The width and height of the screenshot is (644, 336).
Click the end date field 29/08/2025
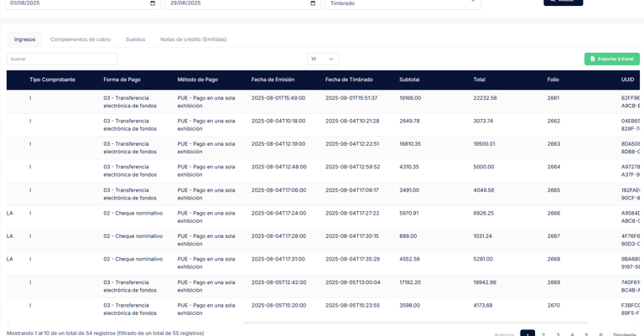coord(242,3)
